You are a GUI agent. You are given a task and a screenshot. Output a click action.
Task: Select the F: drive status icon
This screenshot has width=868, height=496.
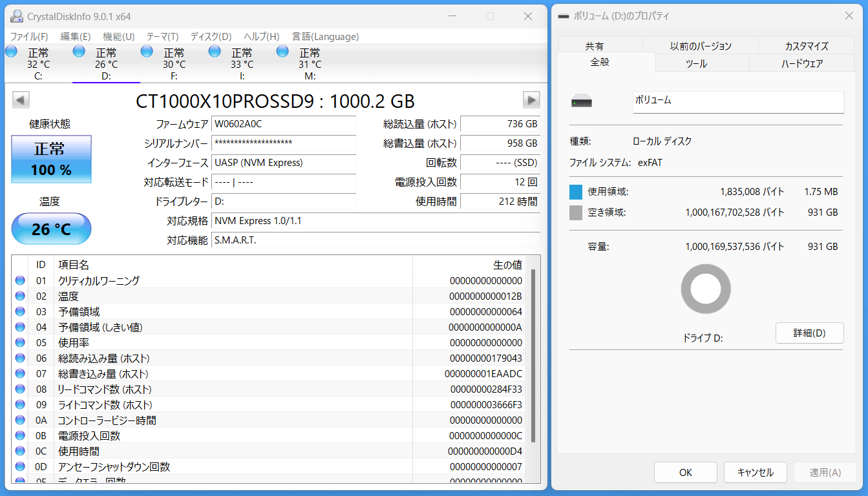[147, 51]
